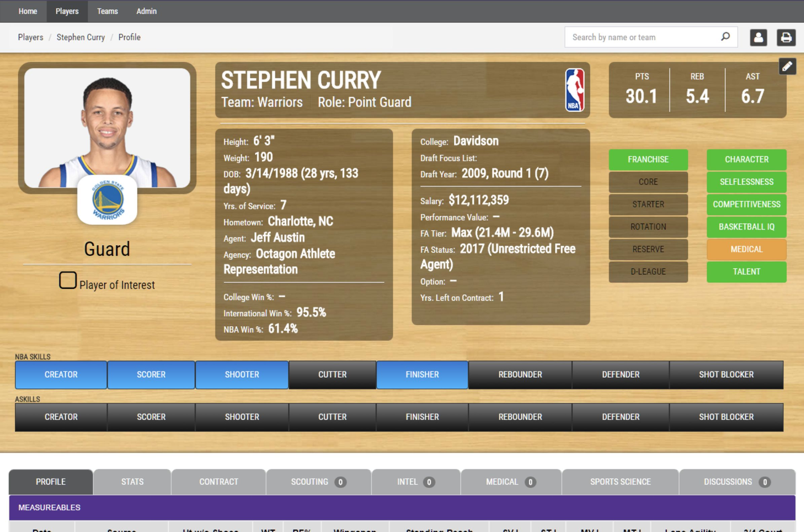This screenshot has height=532, width=804.
Task: Toggle ASkills Shot Blocker button
Action: (726, 417)
